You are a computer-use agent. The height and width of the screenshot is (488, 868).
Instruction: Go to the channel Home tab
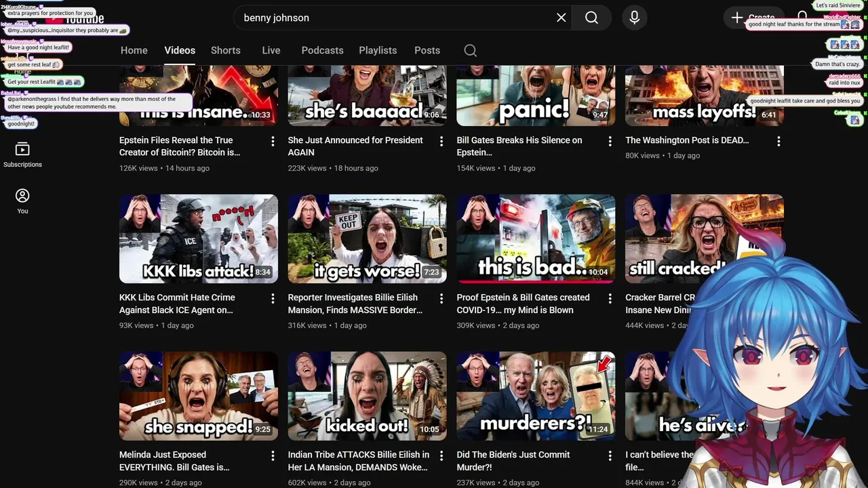click(x=134, y=50)
